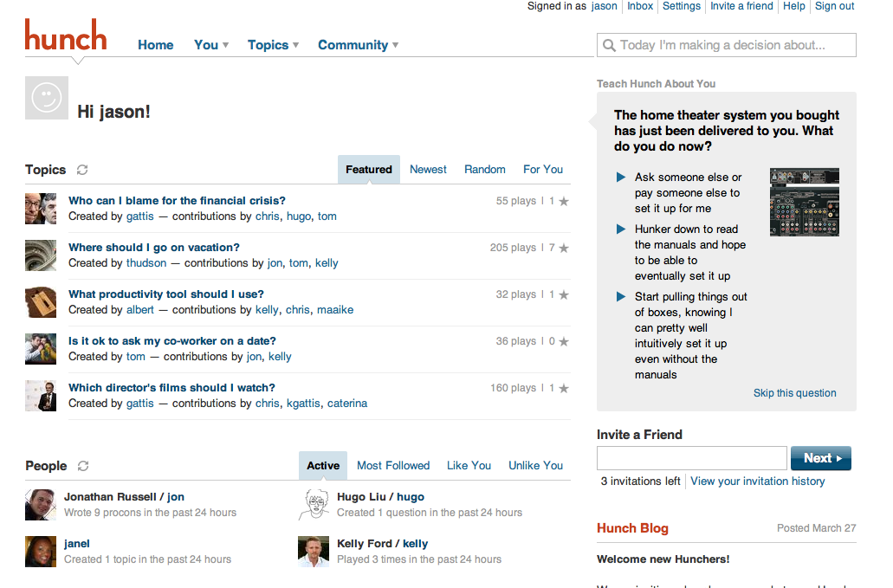Focus the decision search field

[727, 45]
